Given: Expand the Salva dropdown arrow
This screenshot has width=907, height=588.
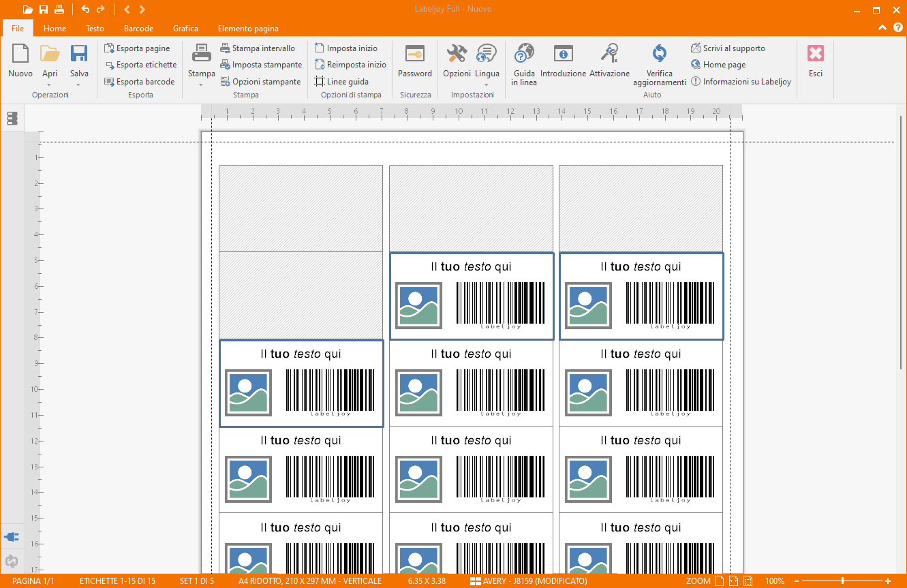Looking at the screenshot, I should (x=79, y=84).
